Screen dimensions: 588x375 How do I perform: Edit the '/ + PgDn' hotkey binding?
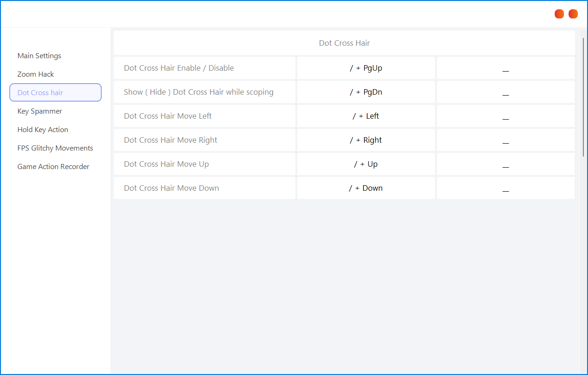[x=366, y=92]
